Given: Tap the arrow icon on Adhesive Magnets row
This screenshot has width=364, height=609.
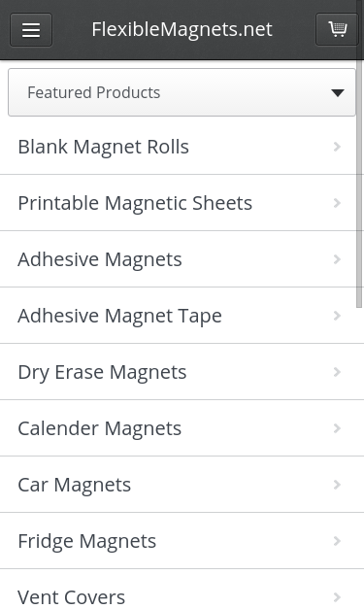Looking at the screenshot, I should (337, 259).
